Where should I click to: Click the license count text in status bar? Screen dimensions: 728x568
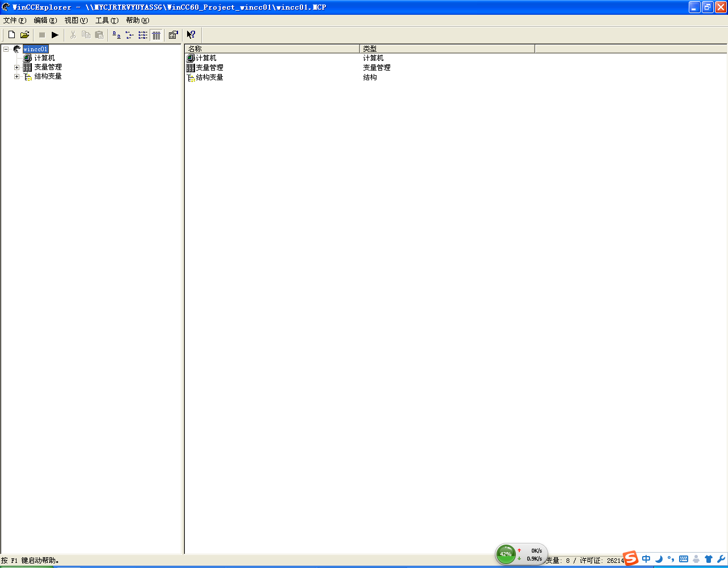602,561
